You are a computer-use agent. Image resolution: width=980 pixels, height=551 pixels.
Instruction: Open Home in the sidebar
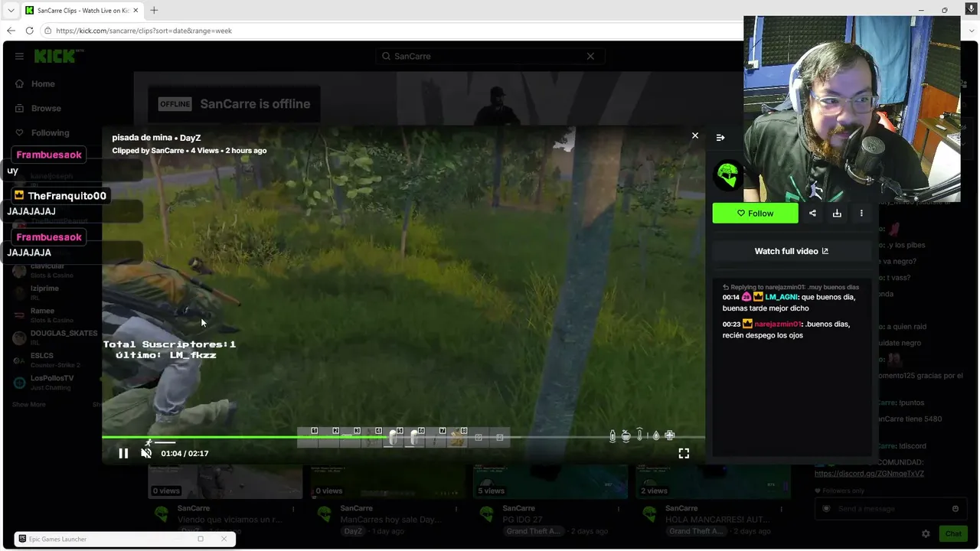tap(43, 84)
